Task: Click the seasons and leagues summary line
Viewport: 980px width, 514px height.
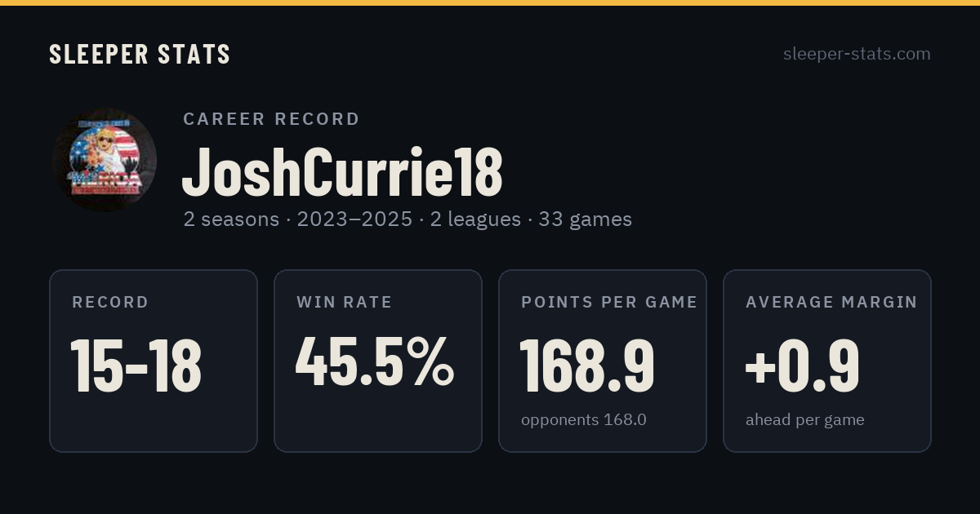Action: (408, 219)
